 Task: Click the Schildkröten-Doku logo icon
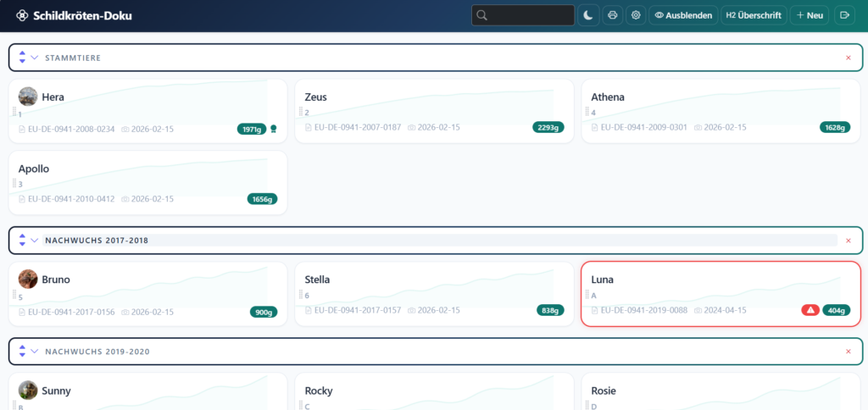click(22, 15)
